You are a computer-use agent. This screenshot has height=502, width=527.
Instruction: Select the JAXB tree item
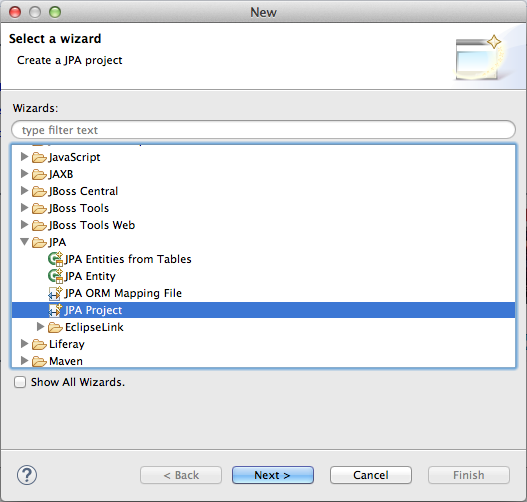coord(61,174)
